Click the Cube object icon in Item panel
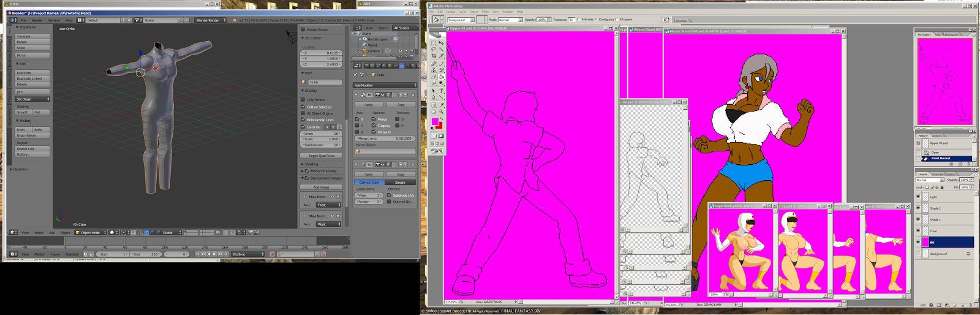980x315 pixels. (x=303, y=82)
